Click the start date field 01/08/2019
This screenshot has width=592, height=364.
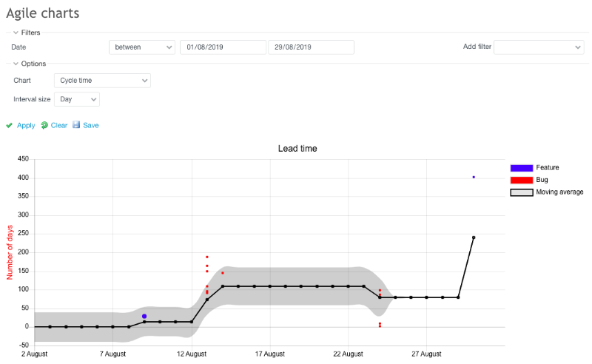[223, 47]
